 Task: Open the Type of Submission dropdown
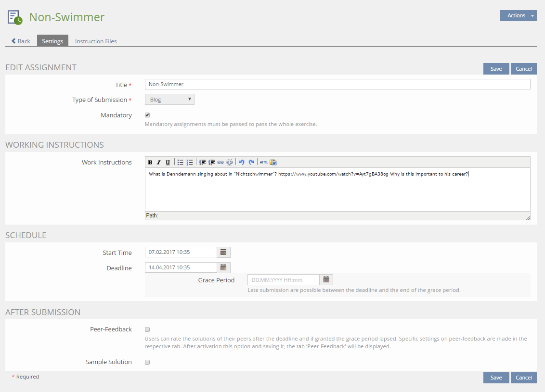(x=169, y=100)
